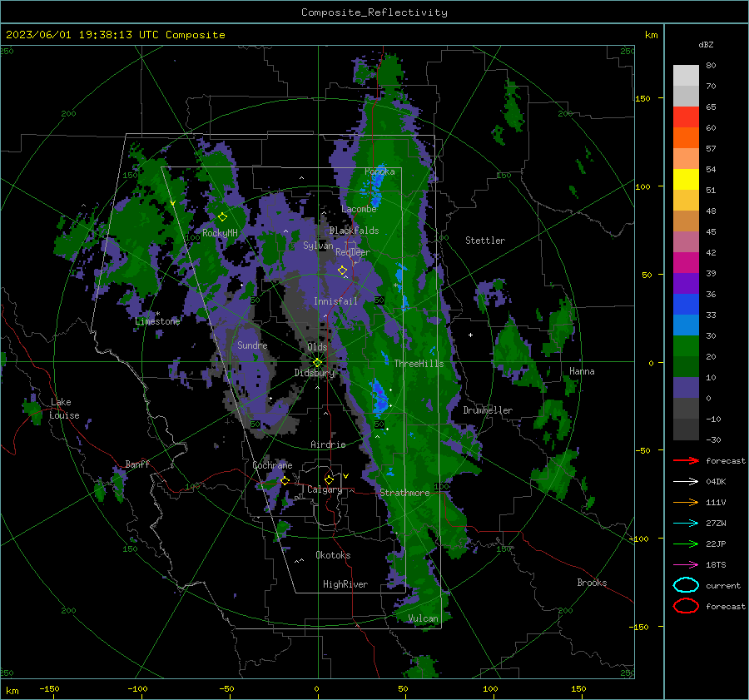749x700 pixels.
Task: Click the orange 111V arrow in legend
Action: coord(686,502)
